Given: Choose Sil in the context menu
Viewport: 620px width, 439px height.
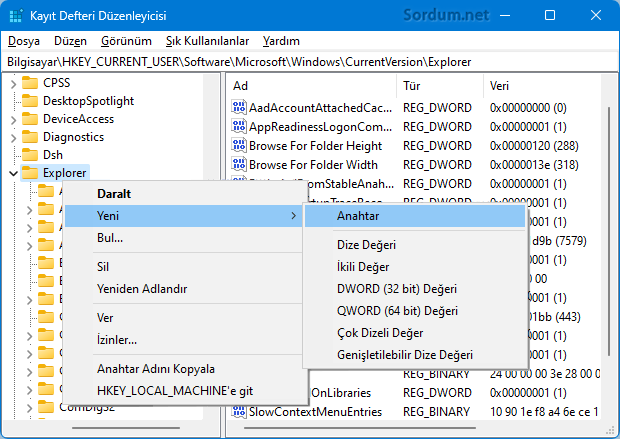Looking at the screenshot, I should 183,267.
